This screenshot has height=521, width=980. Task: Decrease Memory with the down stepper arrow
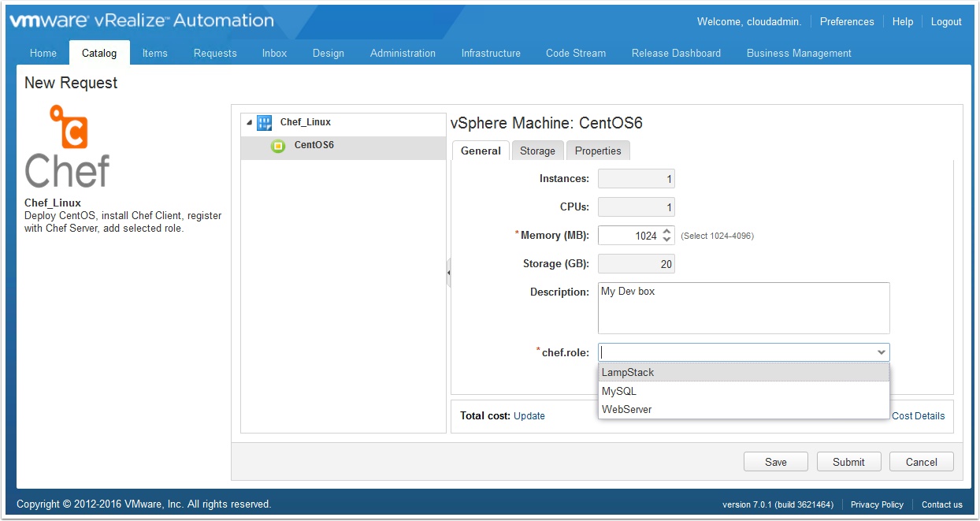click(667, 240)
